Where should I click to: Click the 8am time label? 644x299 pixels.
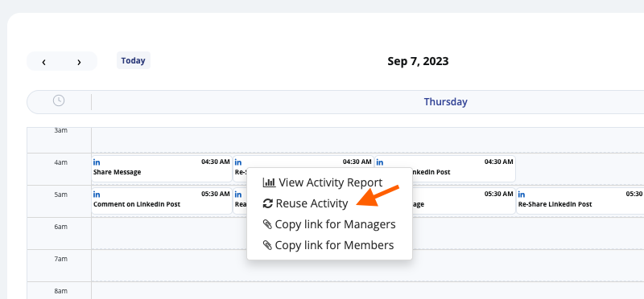[x=61, y=291]
